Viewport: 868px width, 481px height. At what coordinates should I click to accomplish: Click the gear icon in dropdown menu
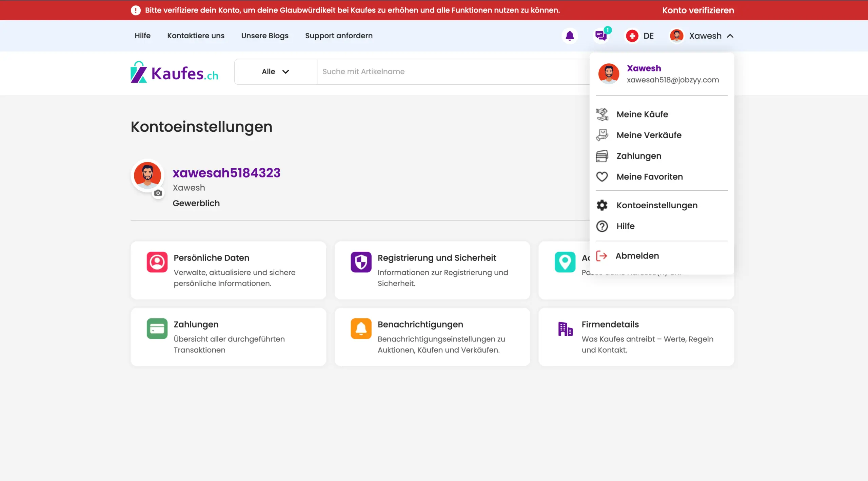point(602,205)
